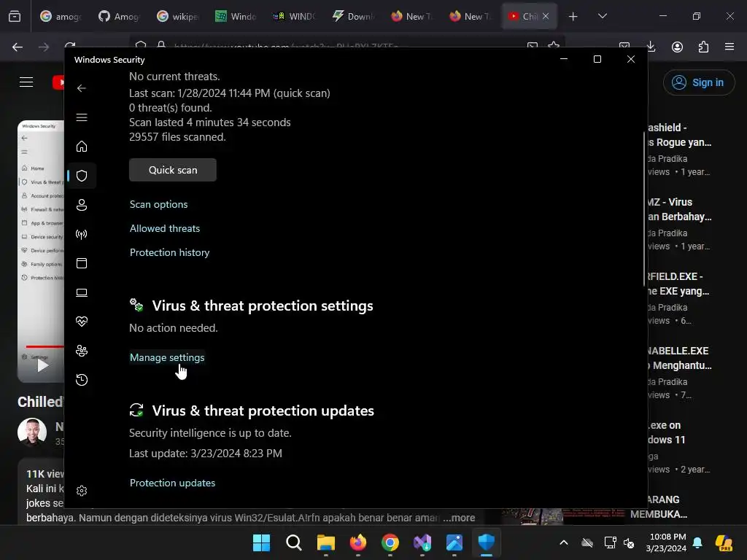
Task: Click Virus & threat protection updates heading
Action: pos(263,411)
